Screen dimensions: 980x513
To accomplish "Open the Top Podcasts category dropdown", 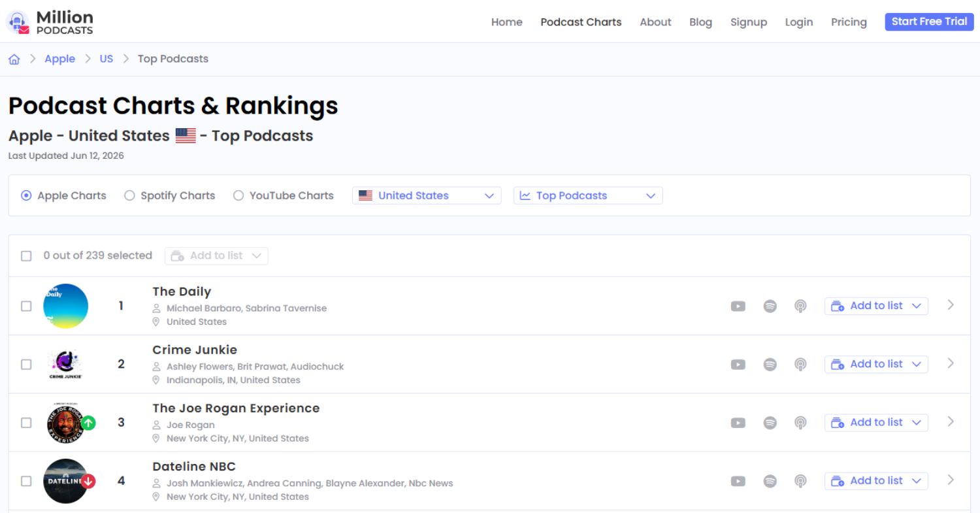I will click(588, 195).
